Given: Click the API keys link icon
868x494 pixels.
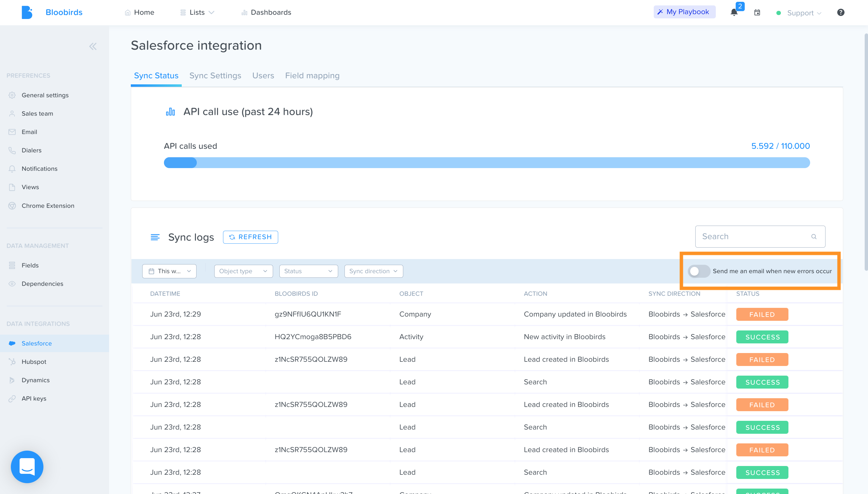Looking at the screenshot, I should pos(12,399).
